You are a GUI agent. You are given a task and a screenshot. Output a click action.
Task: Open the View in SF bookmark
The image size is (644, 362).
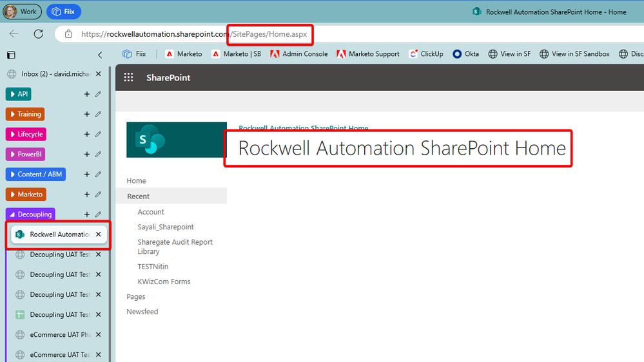(509, 53)
